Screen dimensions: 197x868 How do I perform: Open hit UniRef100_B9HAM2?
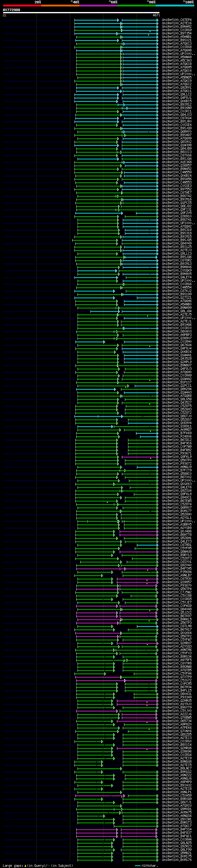pyautogui.click(x=177, y=26)
